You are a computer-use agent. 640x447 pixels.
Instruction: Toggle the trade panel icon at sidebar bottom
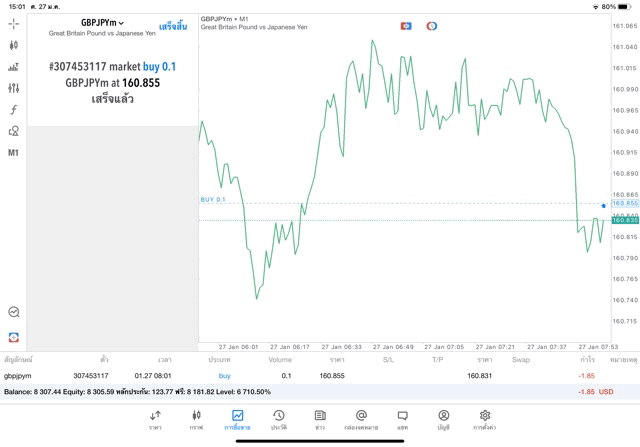(x=14, y=338)
